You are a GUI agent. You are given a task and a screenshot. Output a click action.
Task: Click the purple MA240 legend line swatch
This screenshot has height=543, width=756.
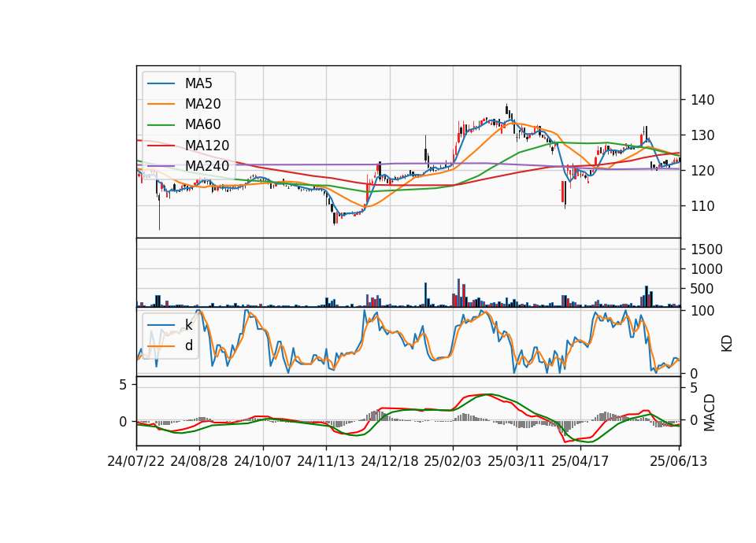(161, 166)
